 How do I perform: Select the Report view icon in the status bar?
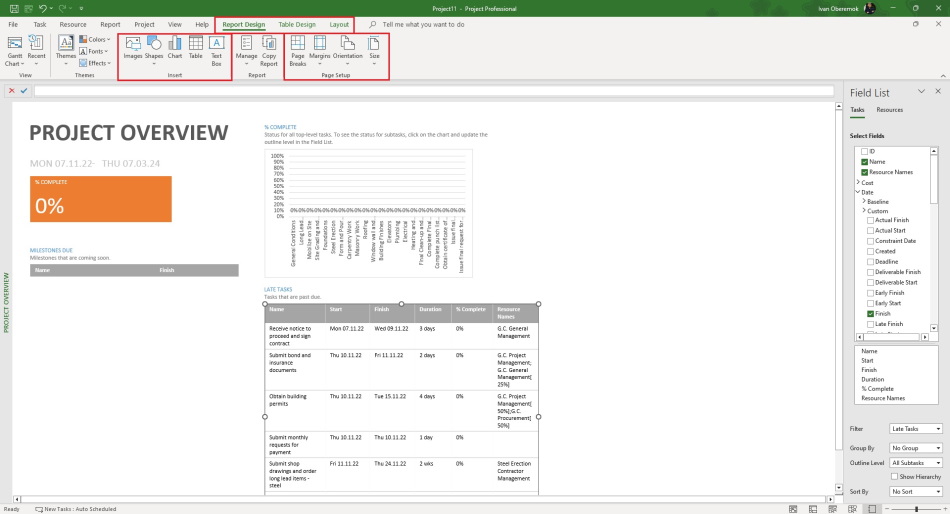pyautogui.click(x=872, y=509)
